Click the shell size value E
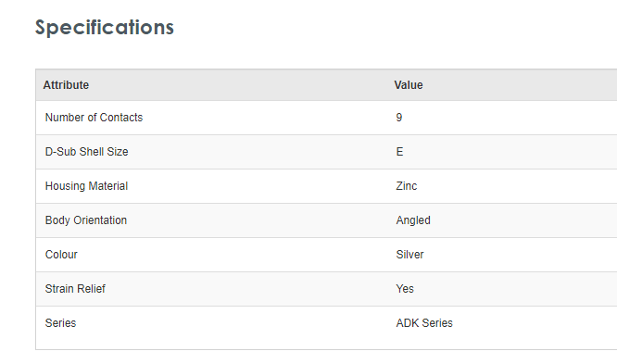The height and width of the screenshot is (364, 617). click(x=399, y=152)
